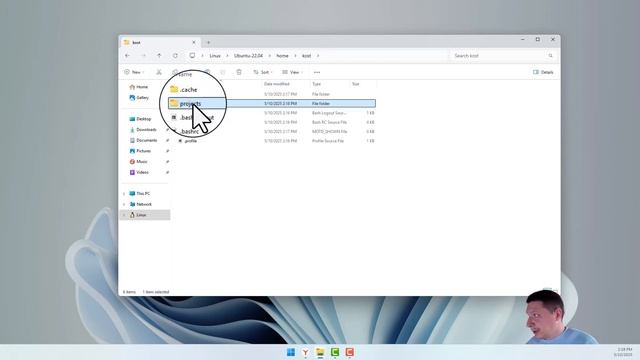Open Documents in the sidebar
Screen dimensions: 640x360
click(143, 140)
